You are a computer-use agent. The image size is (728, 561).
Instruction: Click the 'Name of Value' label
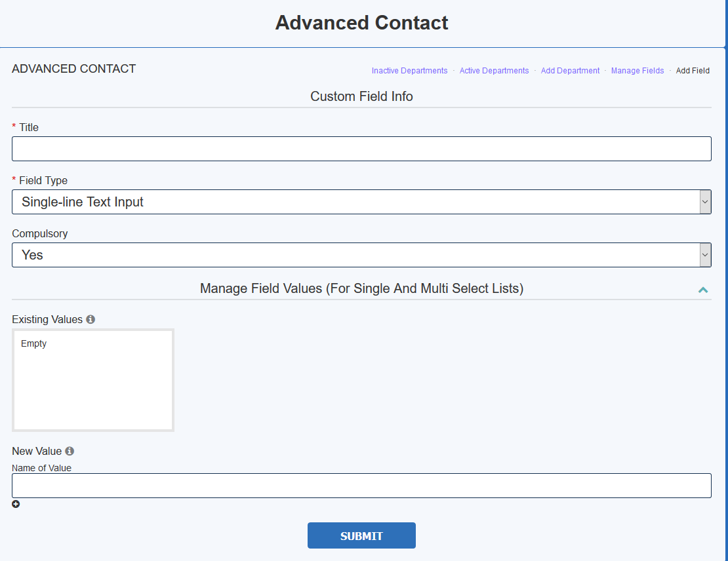[42, 468]
